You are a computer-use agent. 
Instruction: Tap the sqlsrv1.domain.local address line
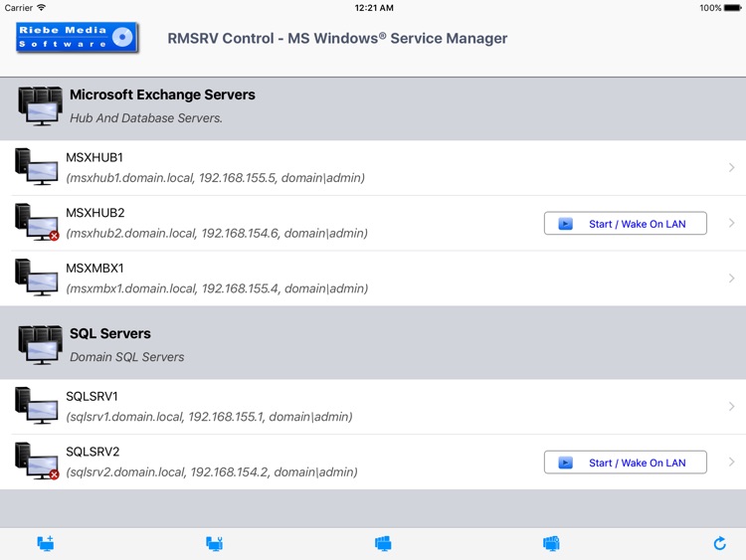tap(209, 417)
